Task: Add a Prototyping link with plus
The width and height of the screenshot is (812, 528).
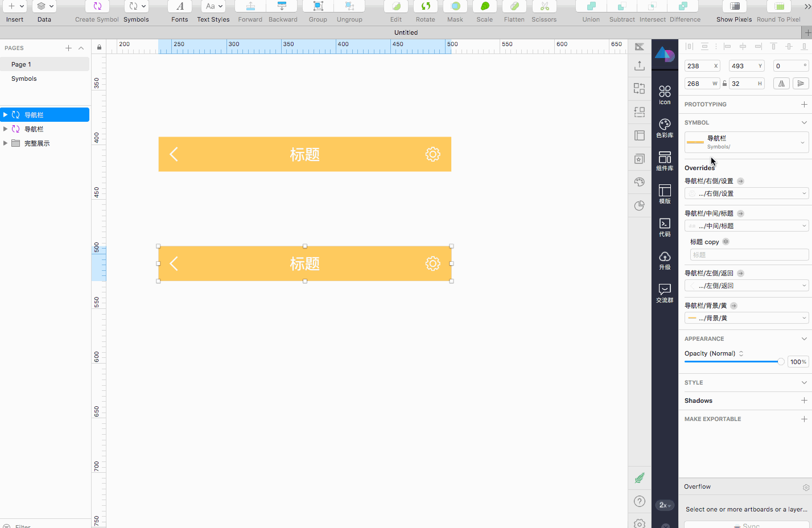Action: click(804, 104)
